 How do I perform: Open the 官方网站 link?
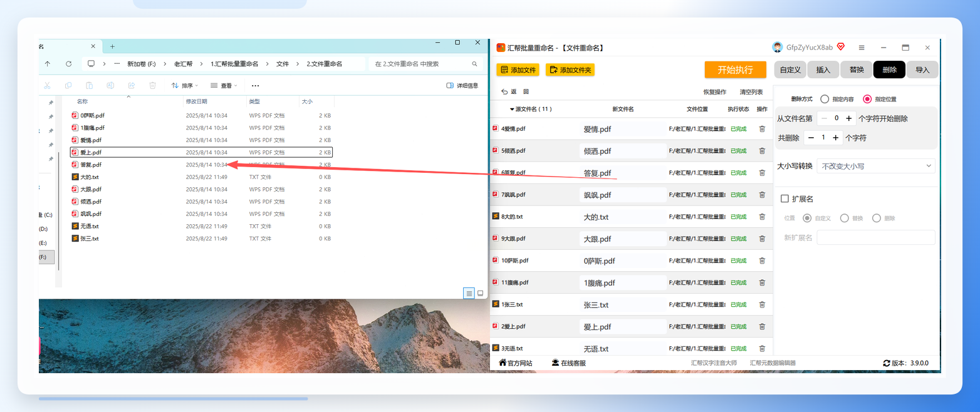click(x=515, y=363)
